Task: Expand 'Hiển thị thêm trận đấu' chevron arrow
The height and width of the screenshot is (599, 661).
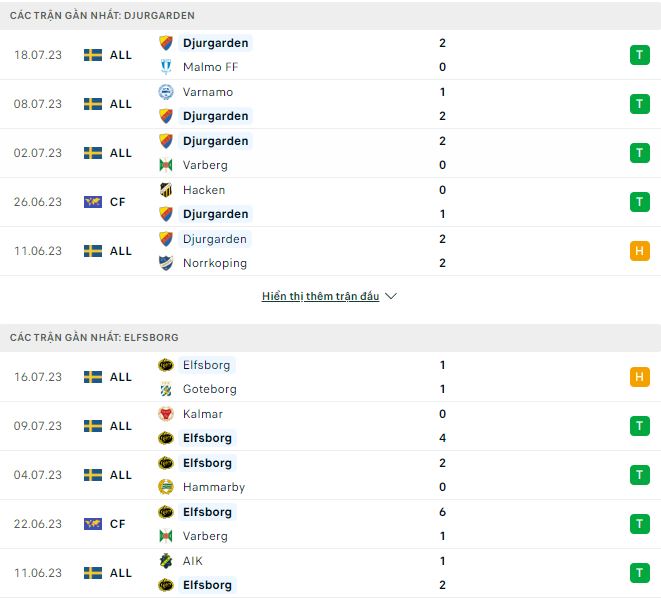Action: point(391,297)
